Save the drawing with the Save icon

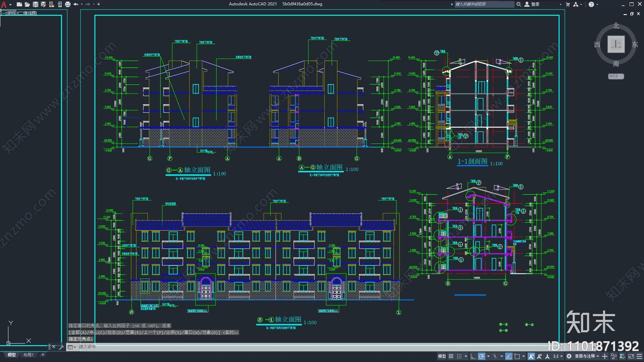pos(35,4)
